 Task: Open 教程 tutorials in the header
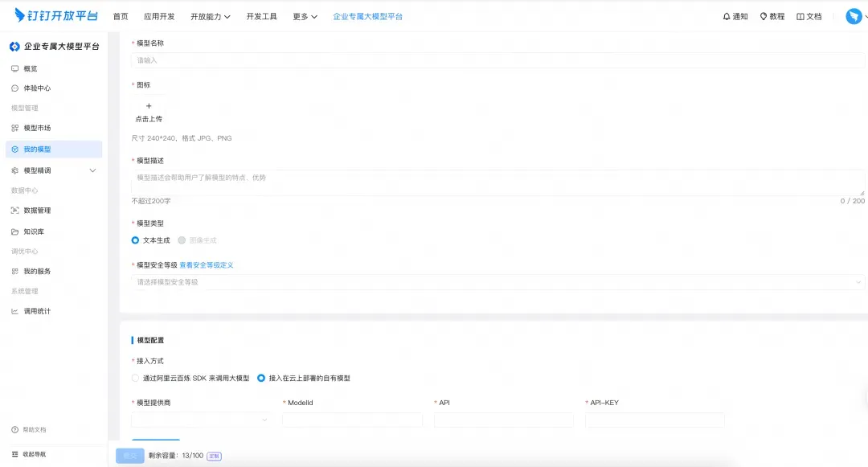pos(772,17)
